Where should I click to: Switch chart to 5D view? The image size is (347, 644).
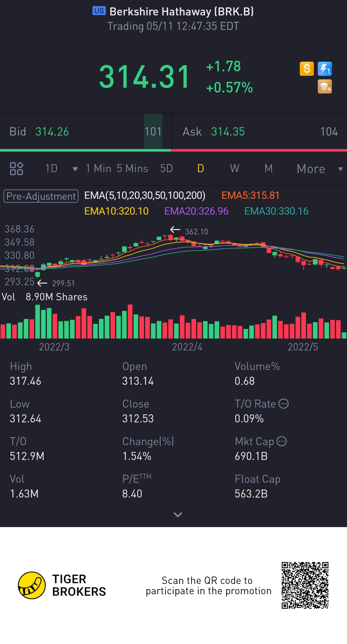click(166, 168)
